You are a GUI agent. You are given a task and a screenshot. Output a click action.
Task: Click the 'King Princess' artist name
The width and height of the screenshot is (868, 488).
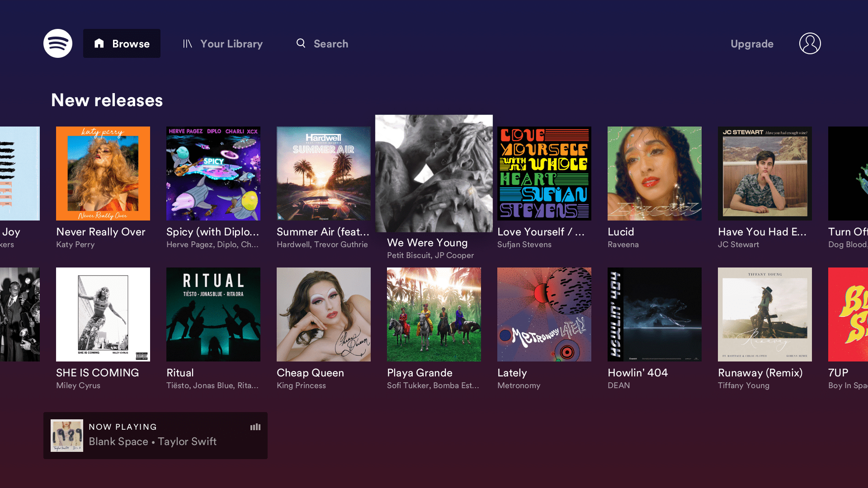pyautogui.click(x=301, y=385)
